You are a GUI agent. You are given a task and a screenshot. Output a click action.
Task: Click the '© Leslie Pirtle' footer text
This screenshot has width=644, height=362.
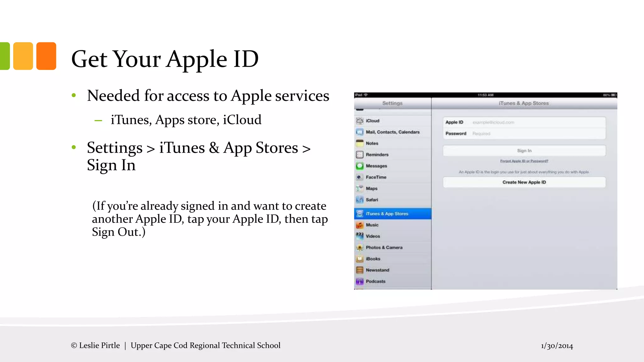(x=95, y=345)
